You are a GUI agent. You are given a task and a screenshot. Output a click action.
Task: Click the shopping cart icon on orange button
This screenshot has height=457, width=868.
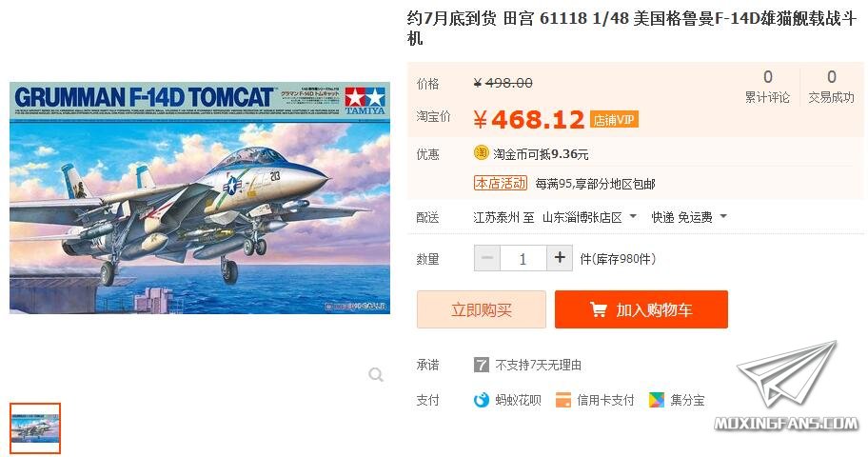(x=598, y=309)
